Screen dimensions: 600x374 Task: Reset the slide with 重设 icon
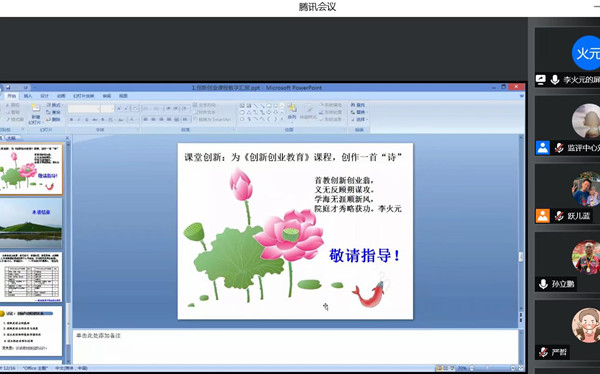click(x=49, y=112)
